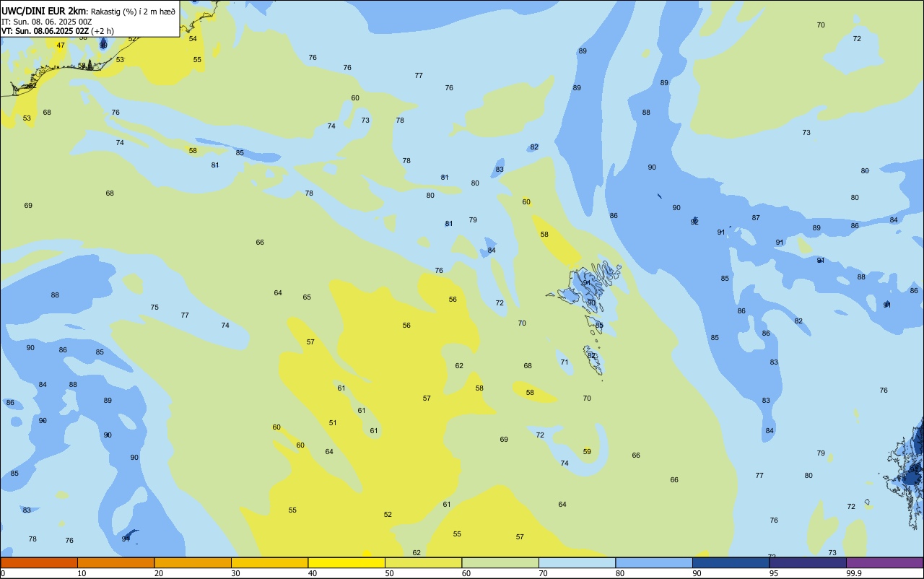924x579 pixels.
Task: Click the map humidity value '65'
Action: (x=307, y=297)
